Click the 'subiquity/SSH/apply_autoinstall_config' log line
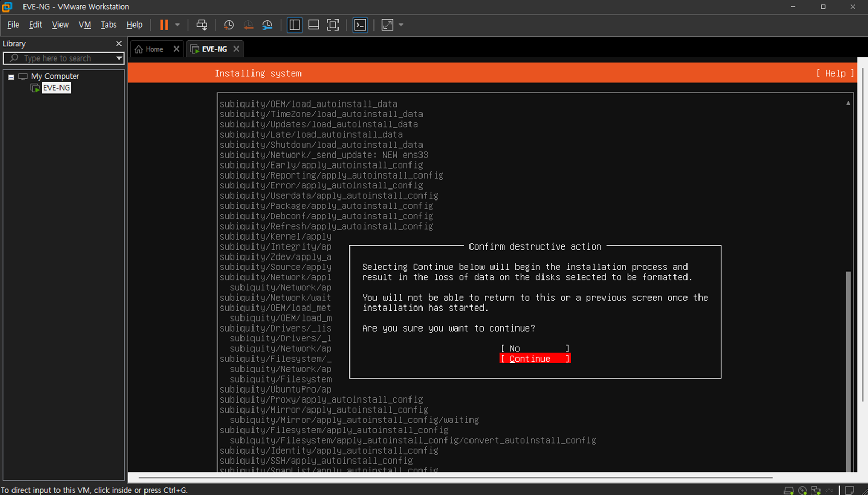868x495 pixels. click(316, 461)
